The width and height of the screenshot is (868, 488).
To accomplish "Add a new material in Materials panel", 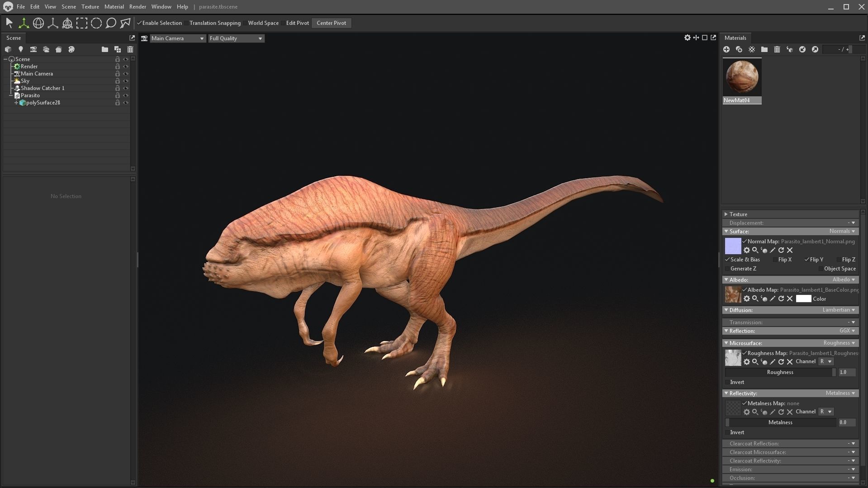I will pos(726,49).
